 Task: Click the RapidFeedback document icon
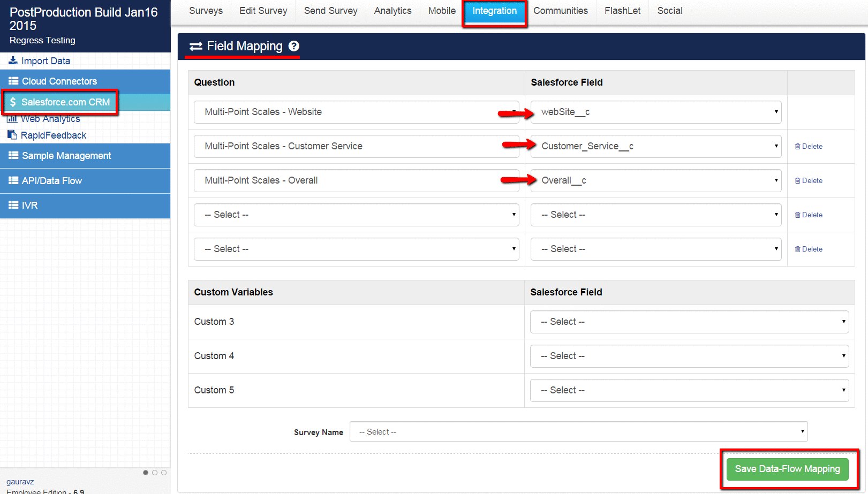(x=12, y=135)
